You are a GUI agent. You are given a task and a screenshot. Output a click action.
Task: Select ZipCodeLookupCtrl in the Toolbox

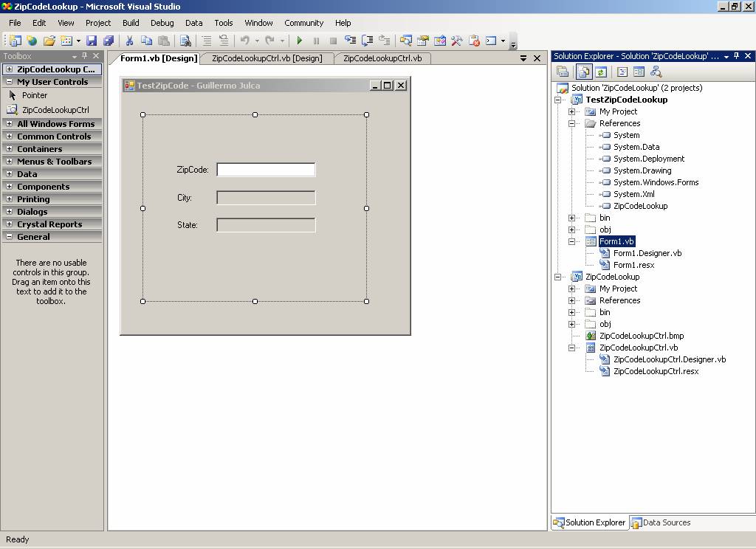point(55,110)
